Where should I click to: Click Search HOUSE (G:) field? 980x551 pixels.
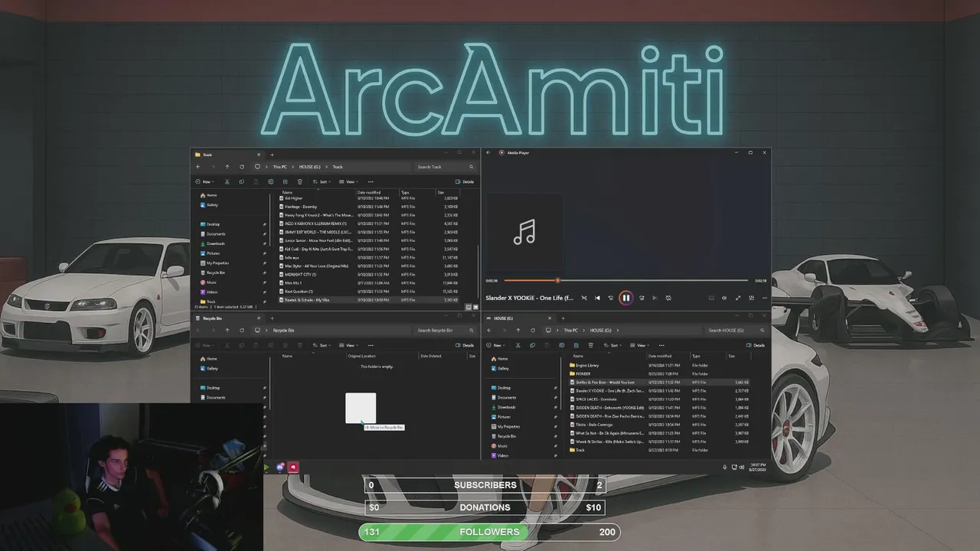click(736, 331)
